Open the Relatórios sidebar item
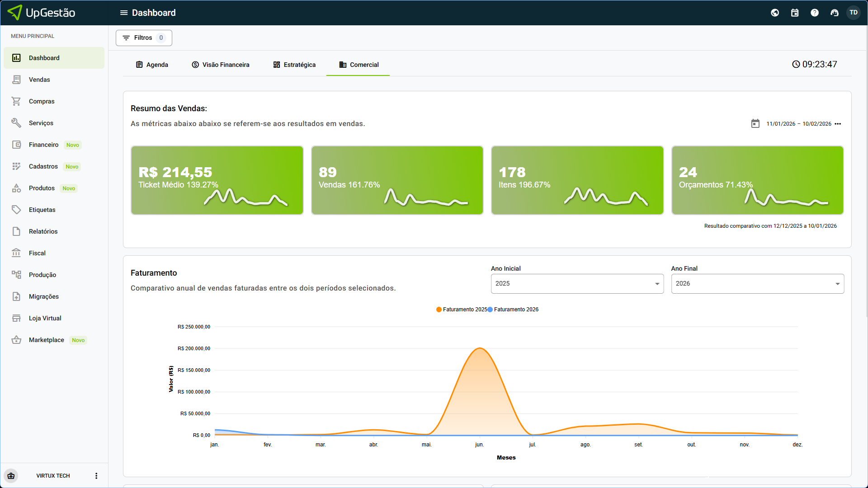 coord(43,231)
